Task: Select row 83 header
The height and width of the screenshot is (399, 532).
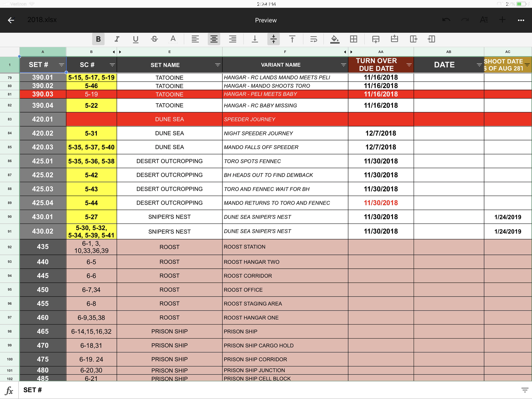Action: point(10,119)
